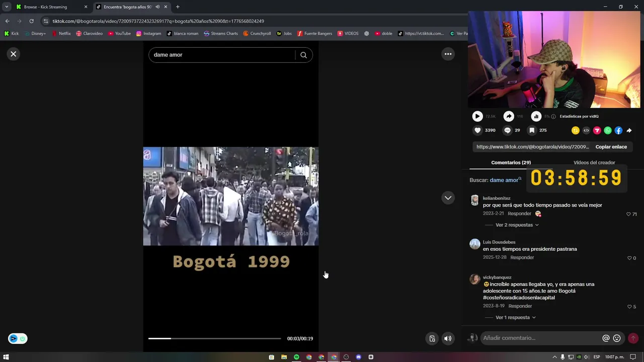Insert a mention with the @ icon

coord(606,338)
